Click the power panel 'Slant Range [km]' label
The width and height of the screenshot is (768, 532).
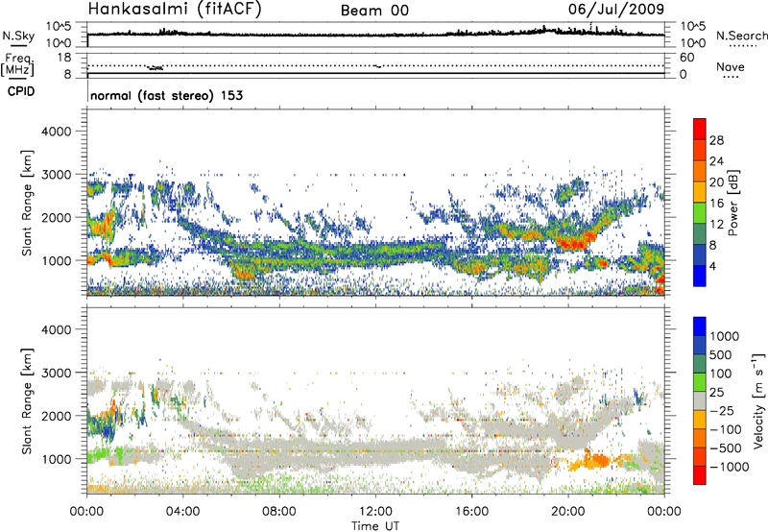pos(27,203)
